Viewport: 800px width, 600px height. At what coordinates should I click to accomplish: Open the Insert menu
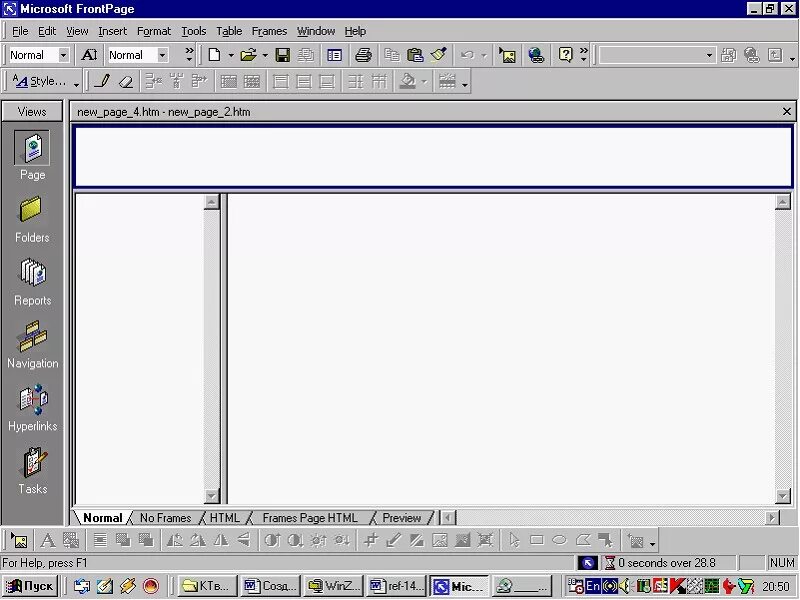point(112,31)
